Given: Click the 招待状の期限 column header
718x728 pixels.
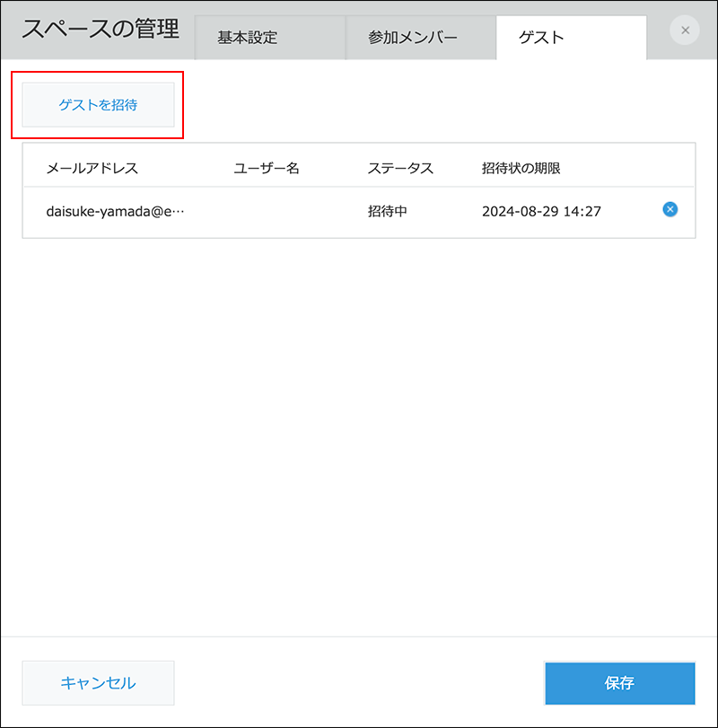Looking at the screenshot, I should [x=521, y=167].
